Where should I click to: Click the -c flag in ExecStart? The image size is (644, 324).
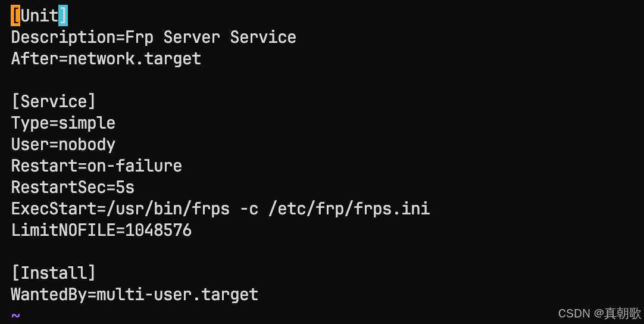[249, 209]
